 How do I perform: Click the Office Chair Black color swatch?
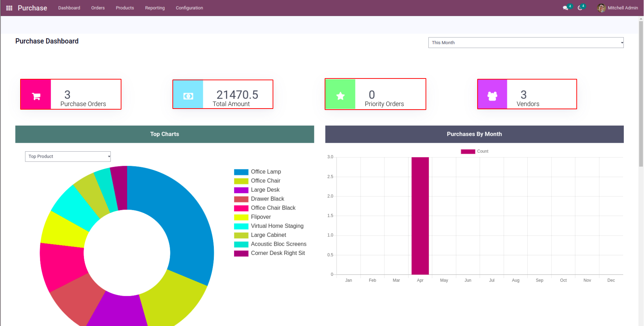[x=241, y=208]
